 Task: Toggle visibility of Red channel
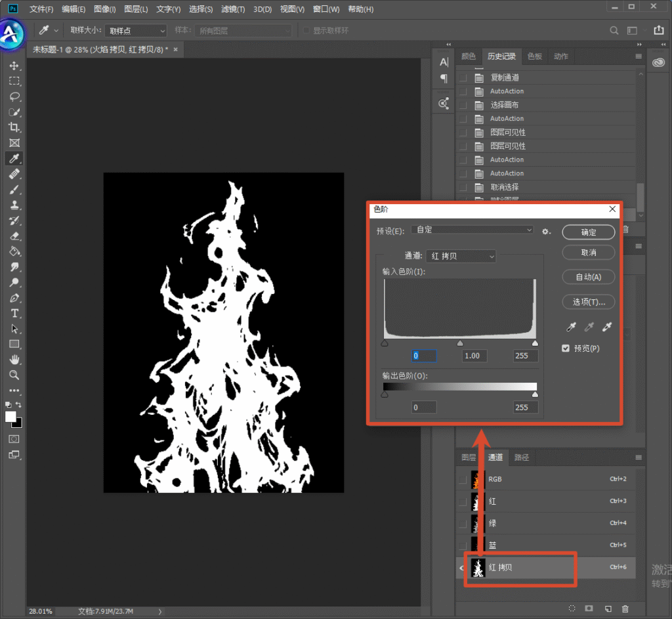coord(463,502)
